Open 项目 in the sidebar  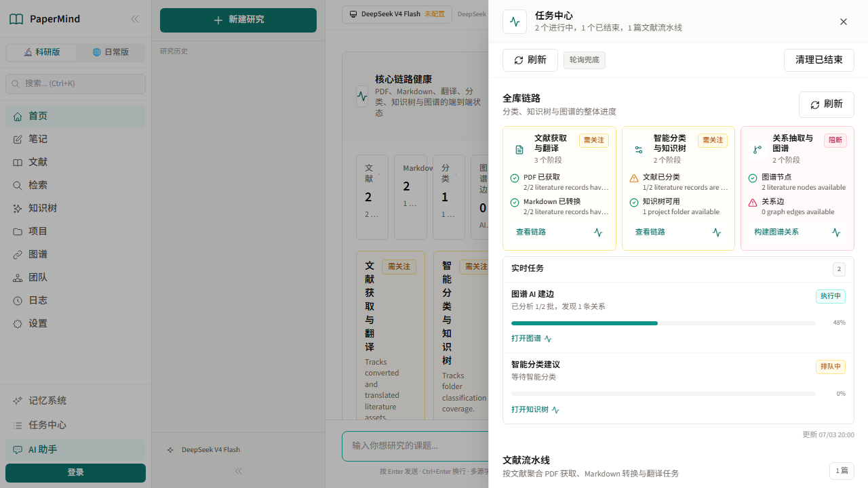[x=75, y=231]
